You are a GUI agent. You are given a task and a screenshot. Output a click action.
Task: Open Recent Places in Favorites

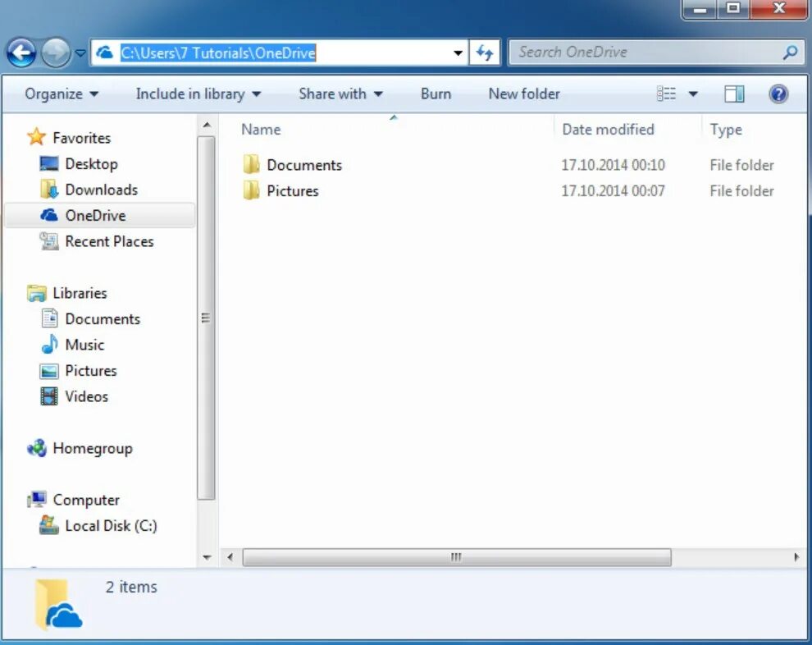pyautogui.click(x=109, y=242)
